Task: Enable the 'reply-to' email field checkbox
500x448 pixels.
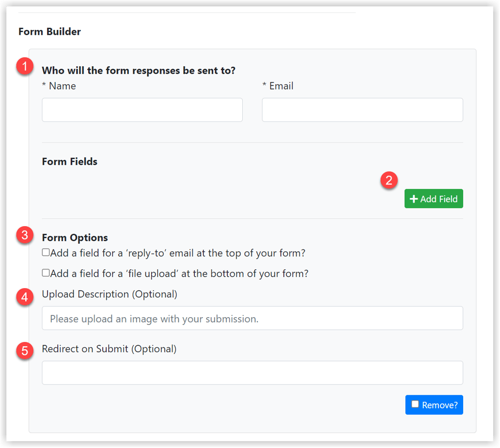Action: coord(46,252)
